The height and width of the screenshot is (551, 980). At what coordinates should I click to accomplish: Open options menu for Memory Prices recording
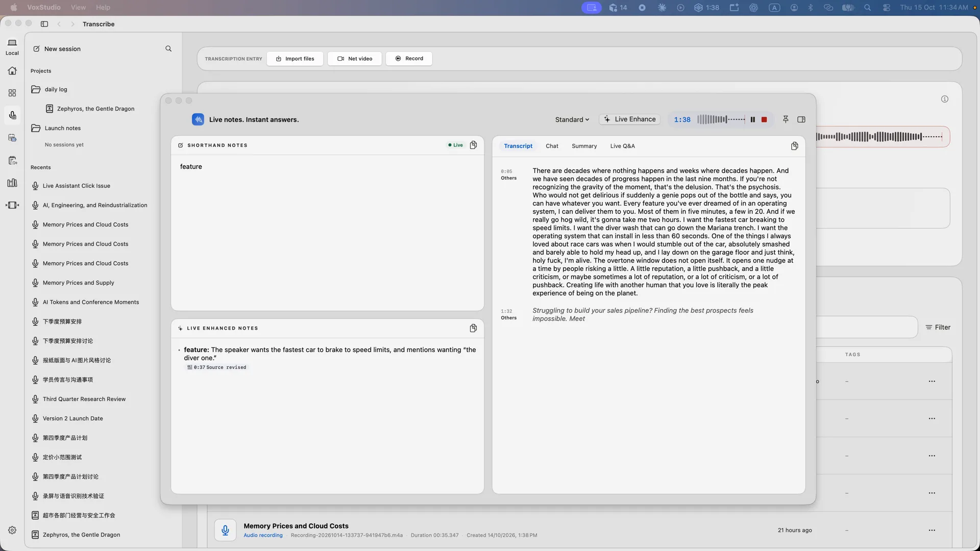[x=932, y=531]
